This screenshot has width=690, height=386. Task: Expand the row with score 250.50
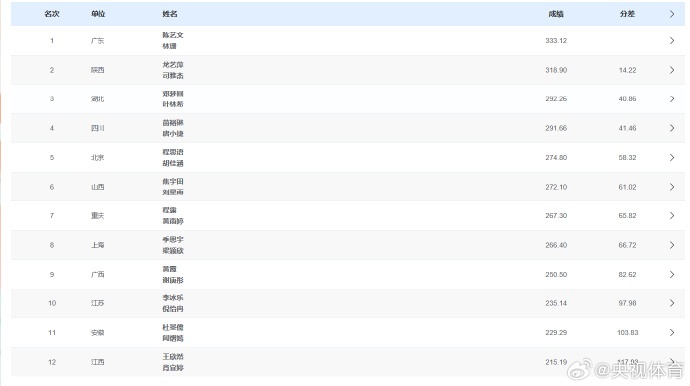click(x=672, y=275)
